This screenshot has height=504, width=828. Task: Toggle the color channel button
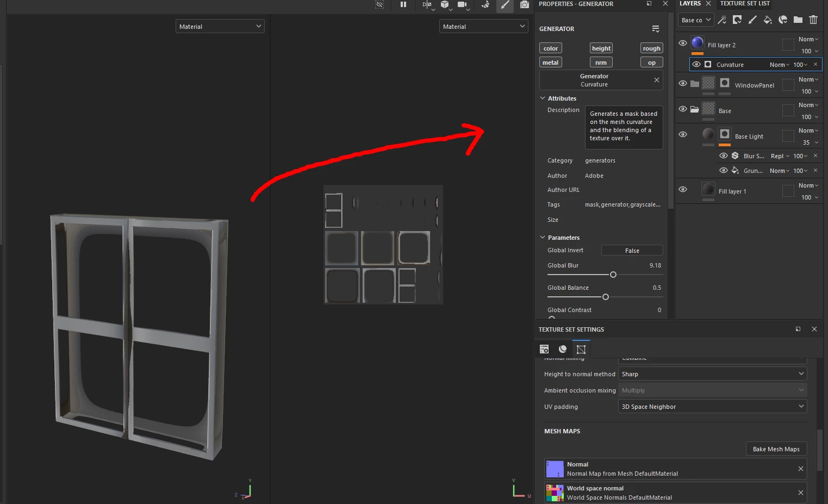(x=551, y=48)
